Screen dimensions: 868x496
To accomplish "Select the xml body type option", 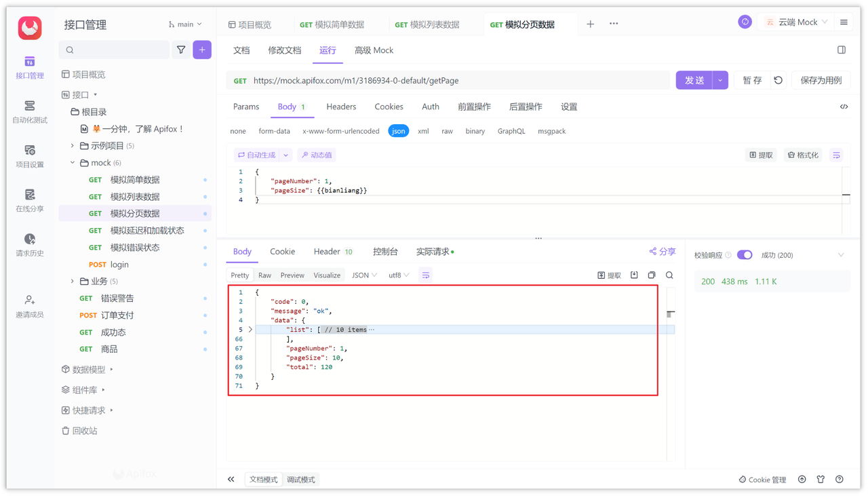I will pos(423,130).
